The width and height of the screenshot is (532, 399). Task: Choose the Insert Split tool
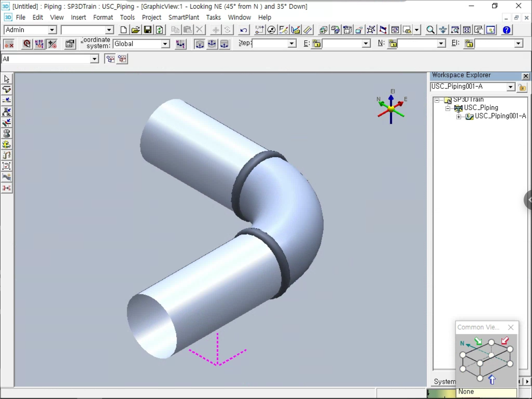point(7,101)
